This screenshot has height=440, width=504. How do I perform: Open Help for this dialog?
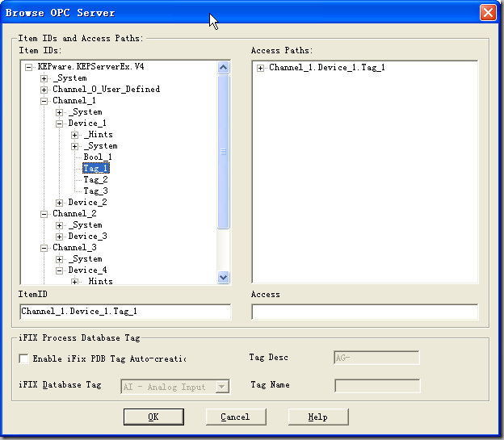click(318, 417)
